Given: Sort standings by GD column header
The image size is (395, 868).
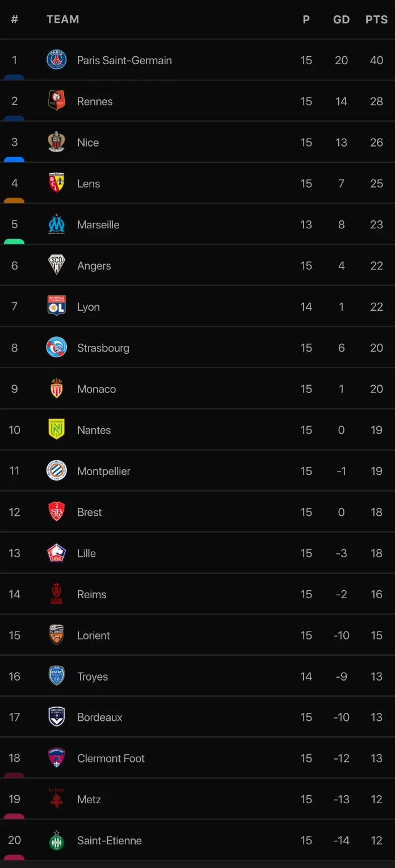Looking at the screenshot, I should click(341, 19).
